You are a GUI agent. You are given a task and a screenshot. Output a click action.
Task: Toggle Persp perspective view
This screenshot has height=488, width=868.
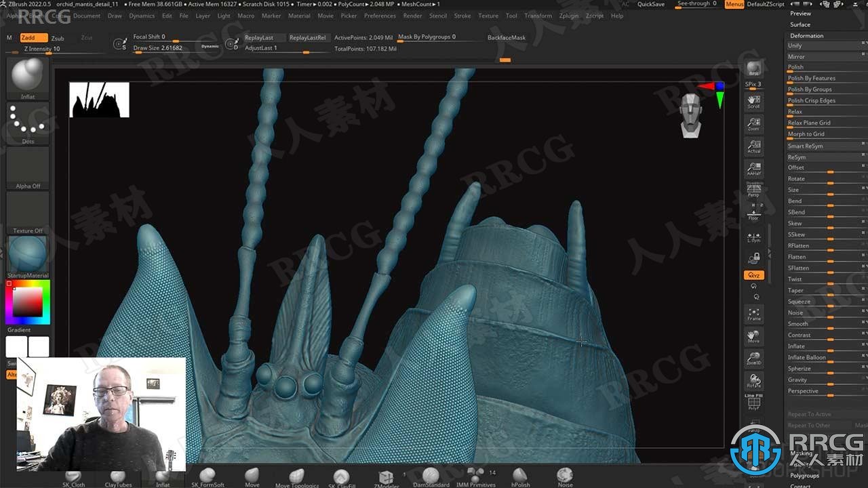click(x=753, y=190)
